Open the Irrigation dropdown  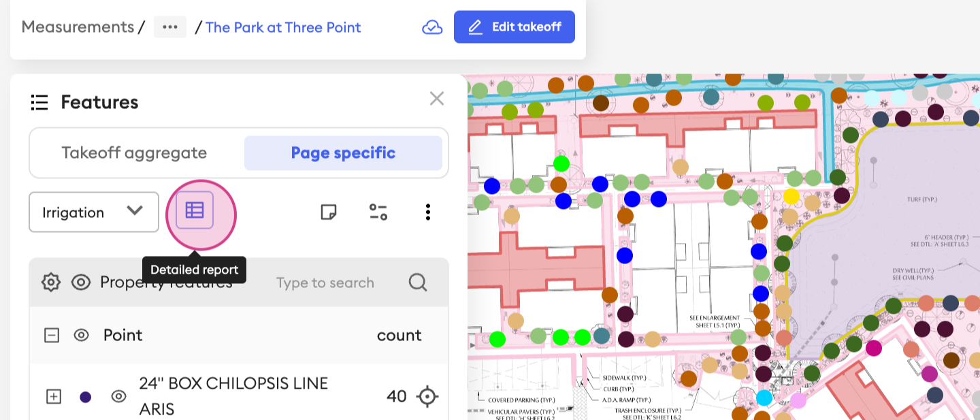click(94, 212)
